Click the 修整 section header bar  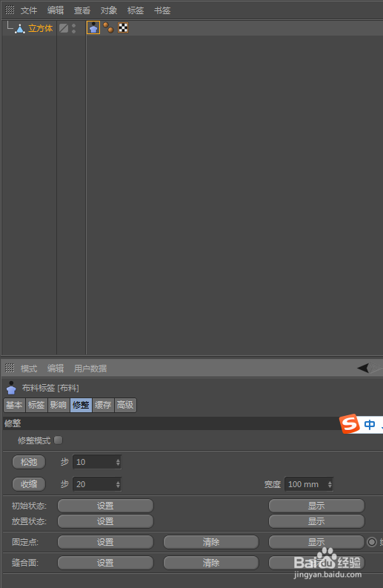click(x=170, y=423)
